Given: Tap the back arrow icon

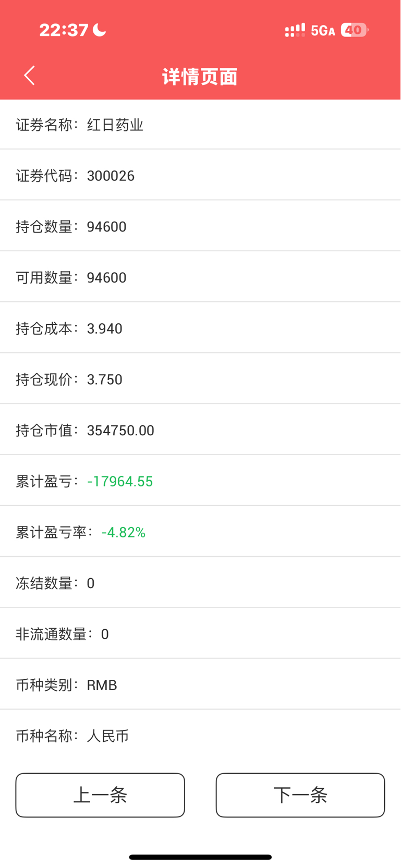Looking at the screenshot, I should tap(30, 76).
